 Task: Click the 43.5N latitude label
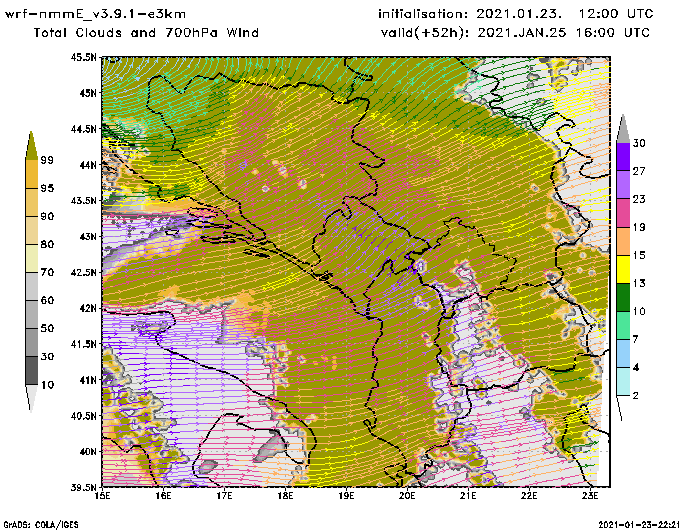83,200
